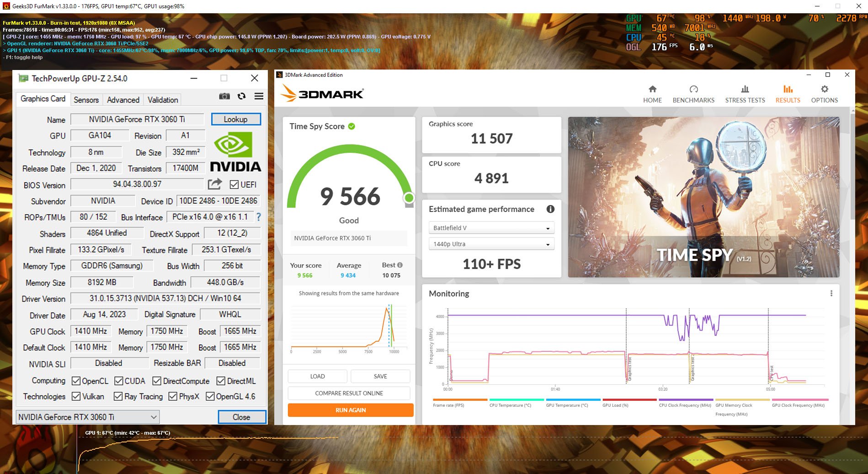The image size is (868, 474).
Task: Click the Bus Interface question mark
Action: [x=259, y=217]
